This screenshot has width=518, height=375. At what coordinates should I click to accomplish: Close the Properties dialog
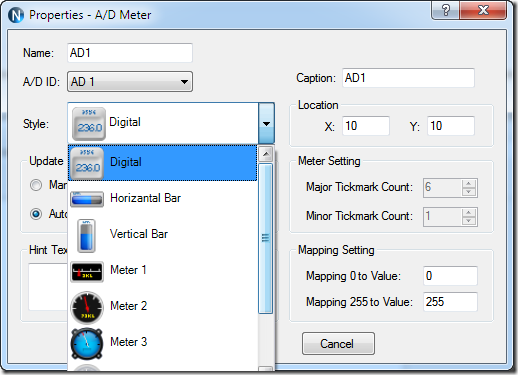[483, 10]
